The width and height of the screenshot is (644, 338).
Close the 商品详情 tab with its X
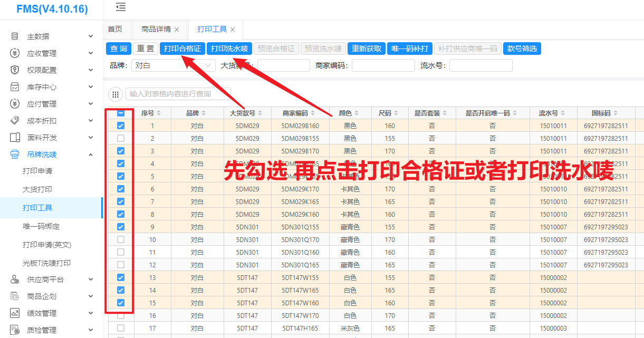tap(177, 30)
